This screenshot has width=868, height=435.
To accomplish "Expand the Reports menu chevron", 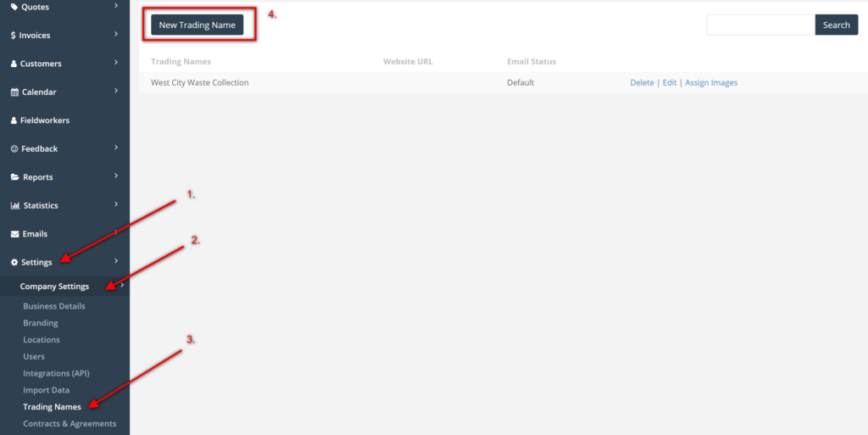I will point(116,176).
